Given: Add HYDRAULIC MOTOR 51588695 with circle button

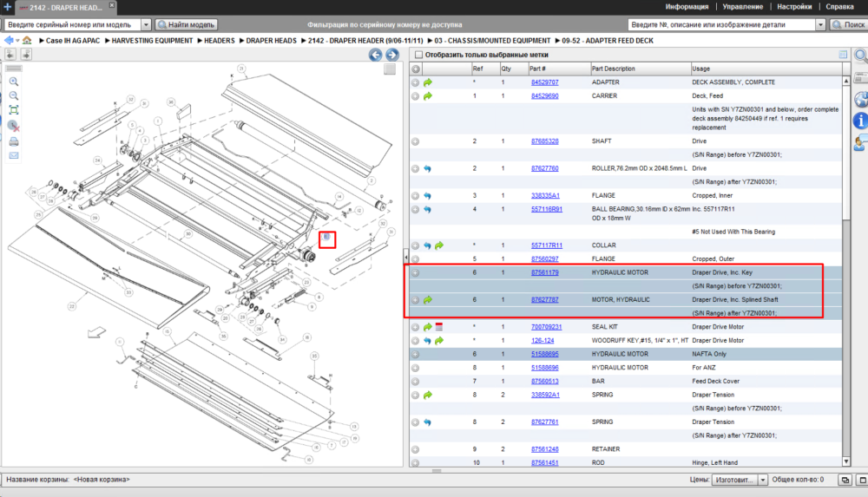Looking at the screenshot, I should pos(415,354).
